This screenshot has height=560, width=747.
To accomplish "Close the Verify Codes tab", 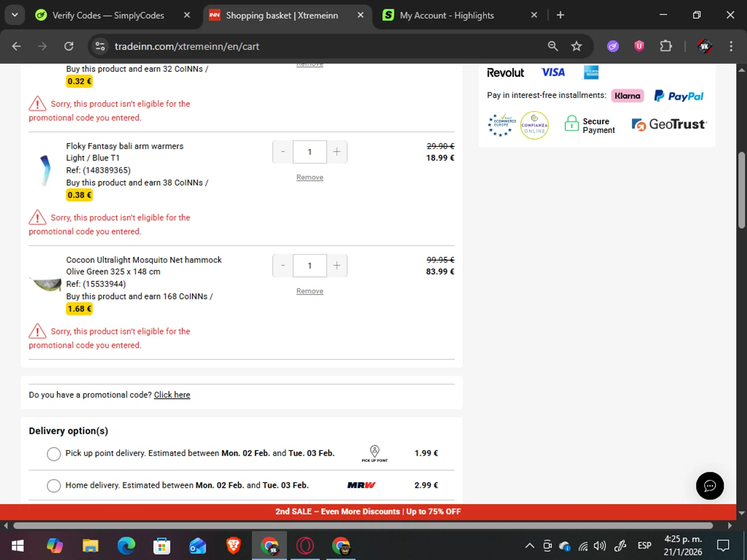I will (187, 15).
